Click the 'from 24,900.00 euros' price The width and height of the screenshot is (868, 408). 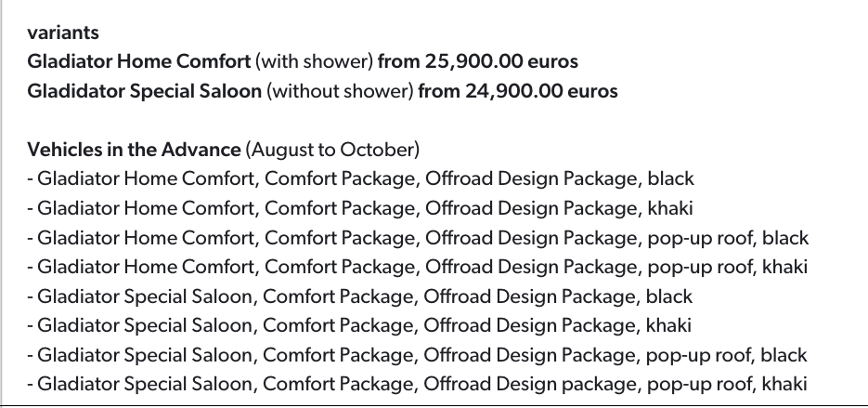tap(518, 92)
